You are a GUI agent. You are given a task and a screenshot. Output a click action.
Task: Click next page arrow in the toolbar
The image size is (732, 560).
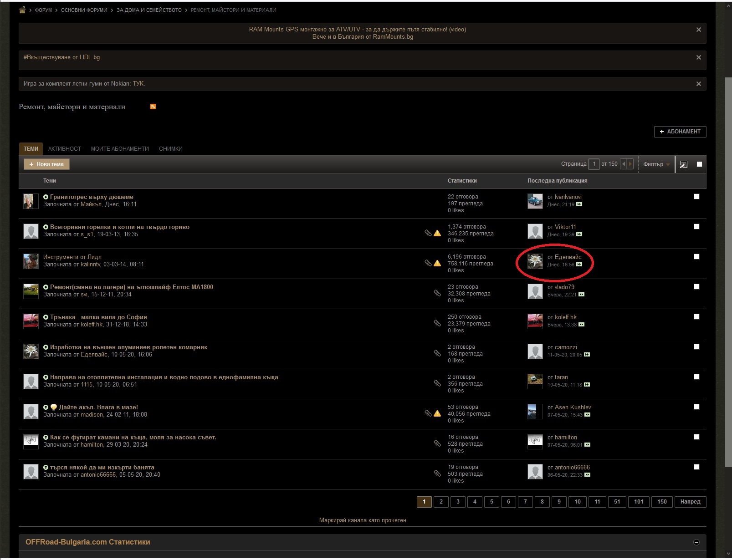[x=630, y=164]
